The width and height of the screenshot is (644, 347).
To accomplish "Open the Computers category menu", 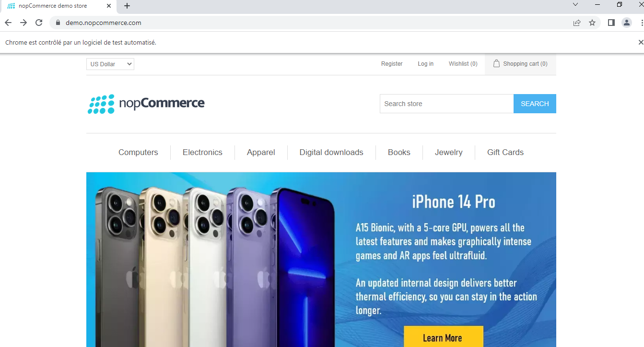I will (138, 152).
